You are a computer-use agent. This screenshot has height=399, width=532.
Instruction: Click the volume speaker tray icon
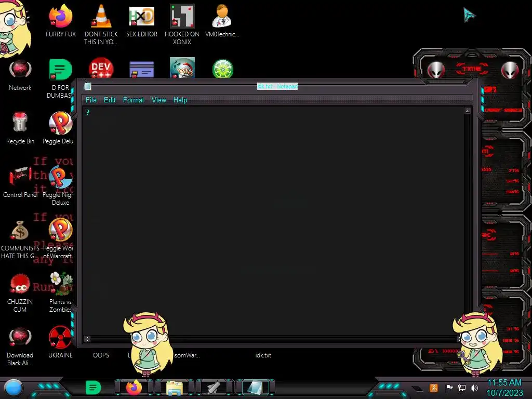click(x=474, y=388)
